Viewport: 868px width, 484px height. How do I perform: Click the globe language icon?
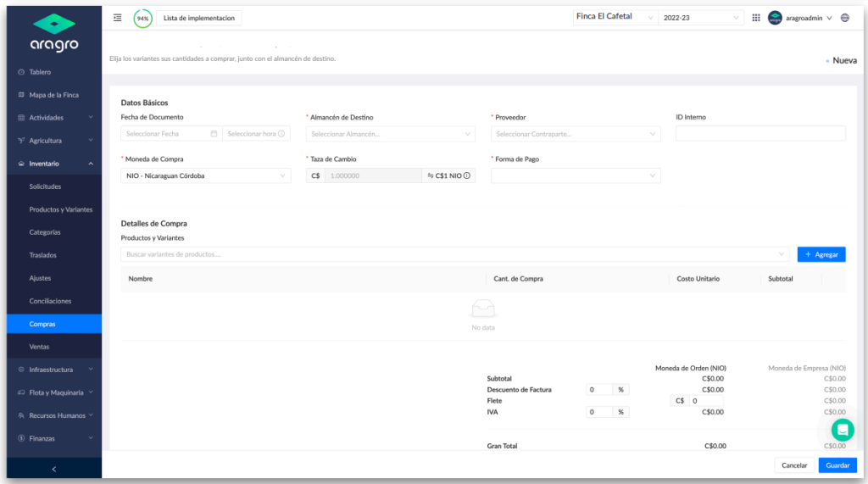pos(845,18)
